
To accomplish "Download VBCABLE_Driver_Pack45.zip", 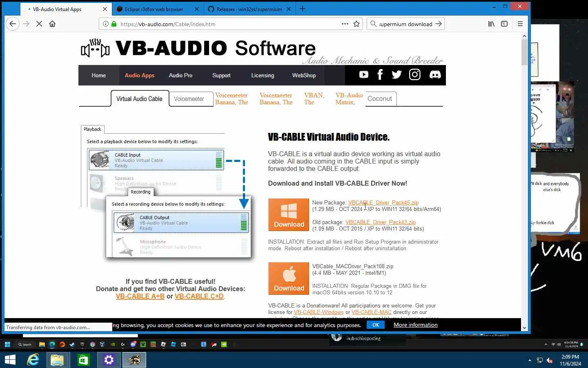I will pos(383,202).
